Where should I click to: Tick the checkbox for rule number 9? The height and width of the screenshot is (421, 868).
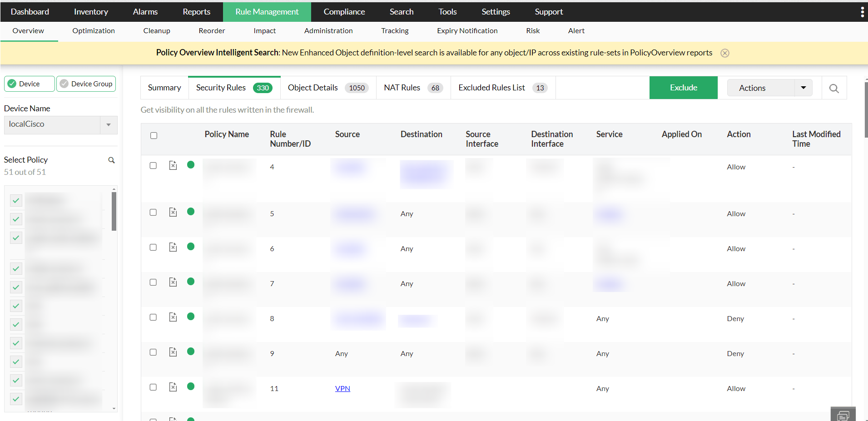pyautogui.click(x=154, y=352)
